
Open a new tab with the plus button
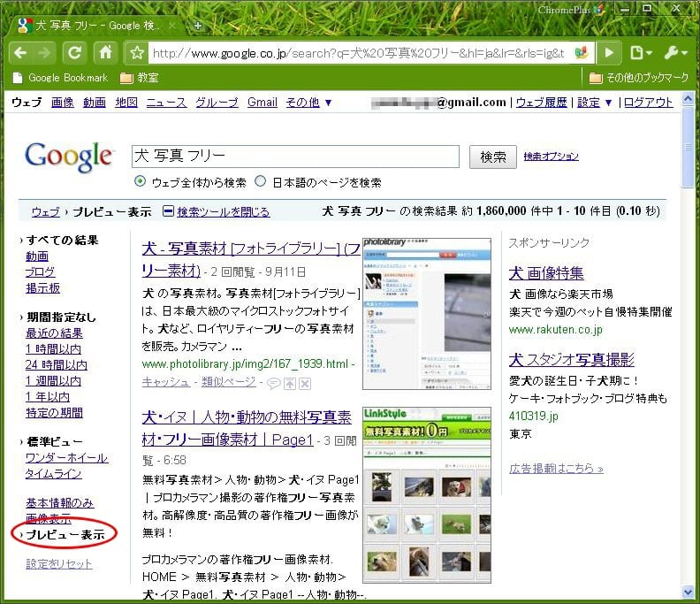[x=198, y=26]
